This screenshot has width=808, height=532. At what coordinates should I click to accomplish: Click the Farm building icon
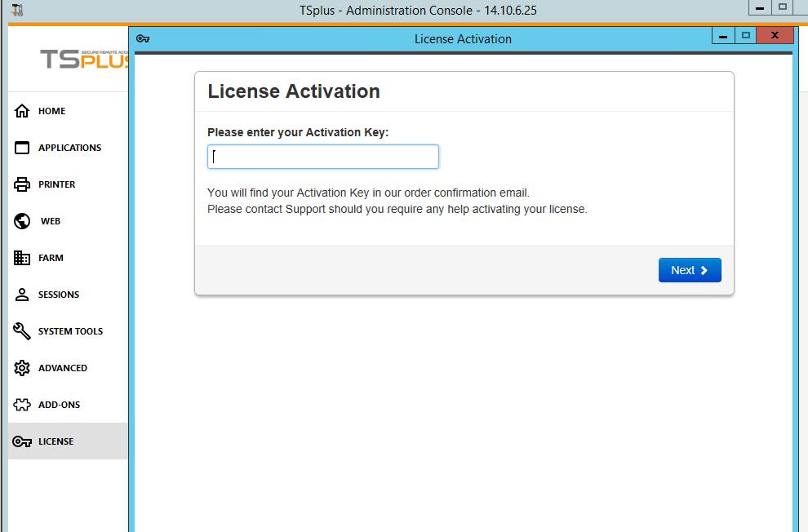(x=22, y=258)
